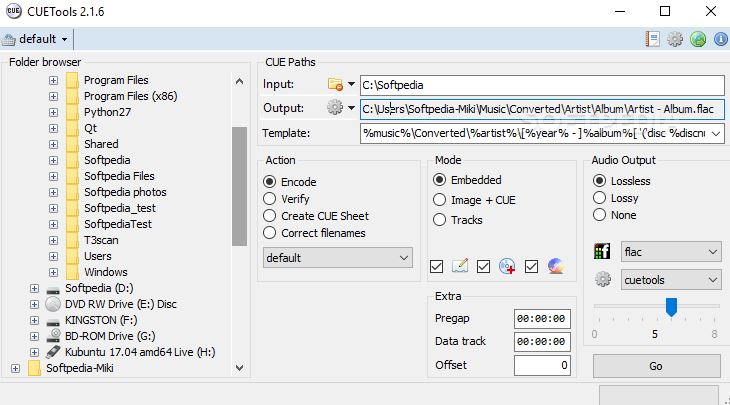This screenshot has height=405, width=730.
Task: Toggle the checkbox beside AccurateRip icon
Action: click(x=531, y=266)
